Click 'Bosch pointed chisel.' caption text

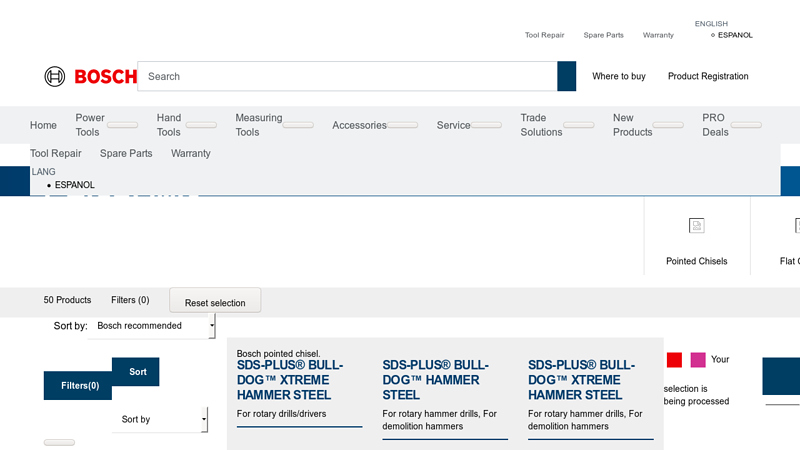(x=279, y=354)
